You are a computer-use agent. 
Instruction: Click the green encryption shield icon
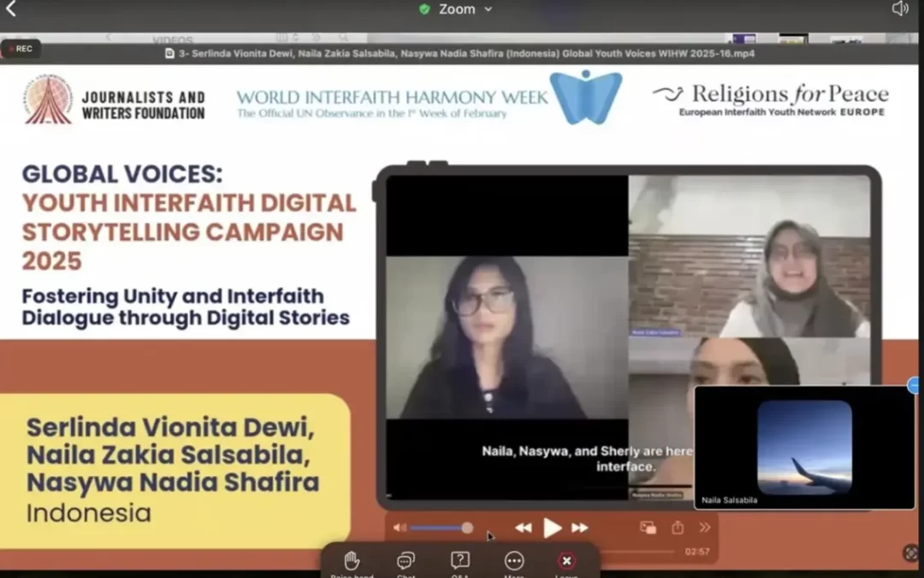coord(424,9)
